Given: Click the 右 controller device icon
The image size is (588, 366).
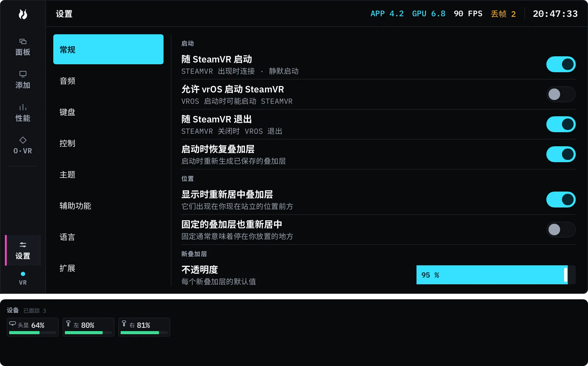Looking at the screenshot, I should (x=124, y=323).
